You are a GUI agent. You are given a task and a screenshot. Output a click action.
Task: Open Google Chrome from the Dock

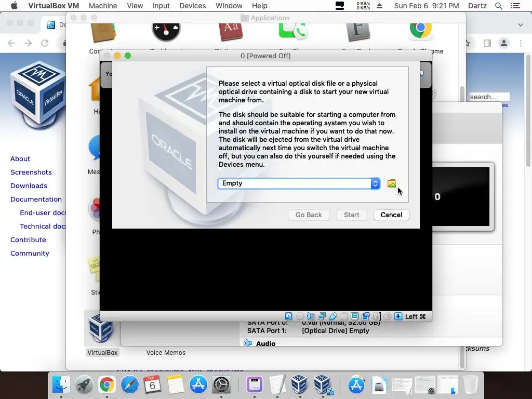pos(107,384)
